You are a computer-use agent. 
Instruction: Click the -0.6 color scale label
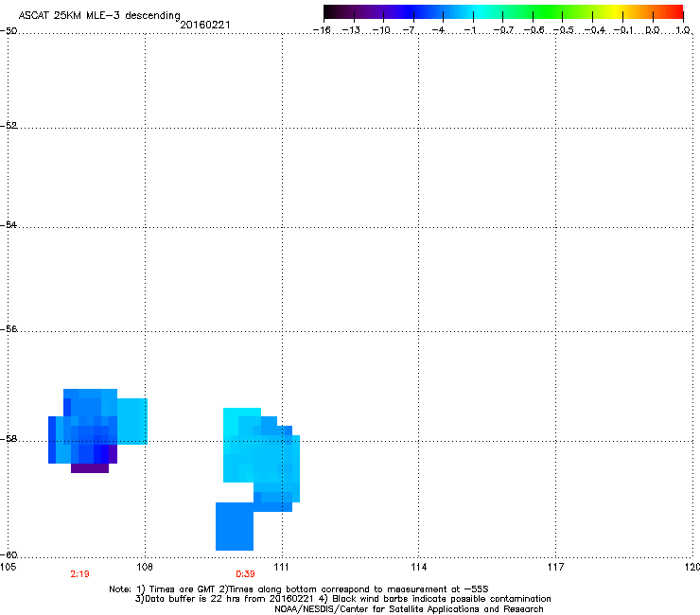coord(534,30)
